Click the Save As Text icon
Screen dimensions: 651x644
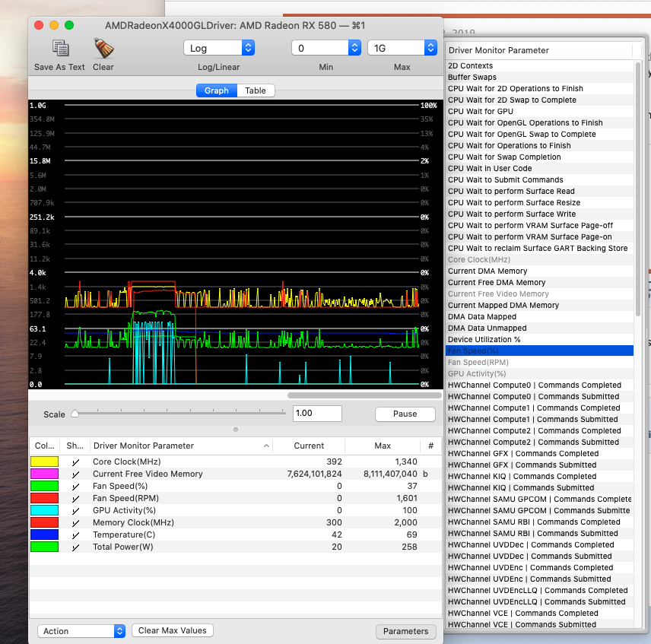tap(60, 48)
